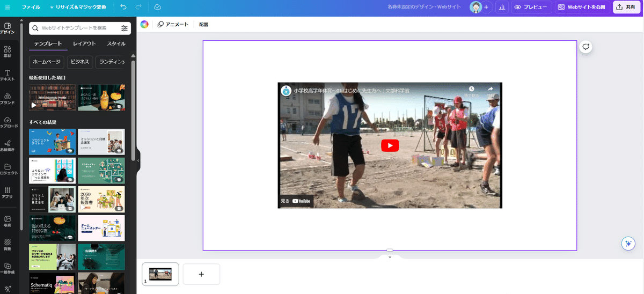Open the アップロード panel
644x294 pixels.
tap(8, 122)
